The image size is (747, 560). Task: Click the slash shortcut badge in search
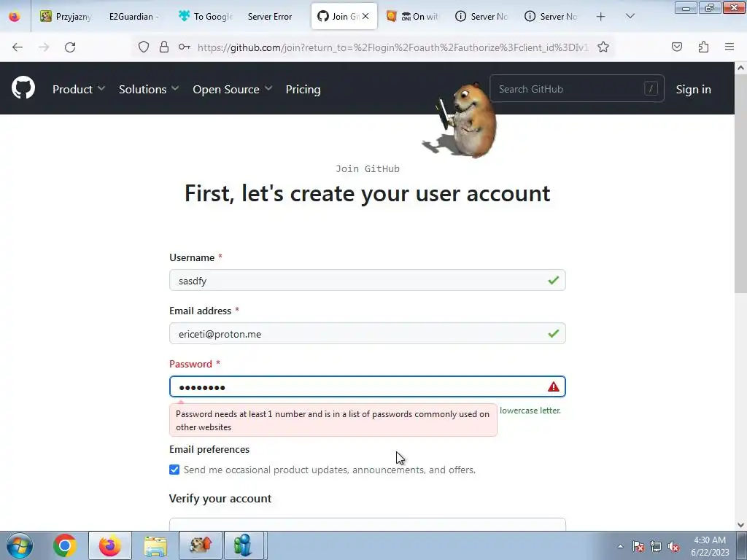tap(651, 88)
